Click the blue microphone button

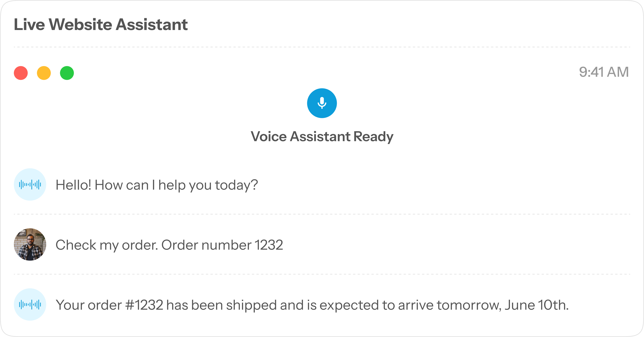pos(322,103)
